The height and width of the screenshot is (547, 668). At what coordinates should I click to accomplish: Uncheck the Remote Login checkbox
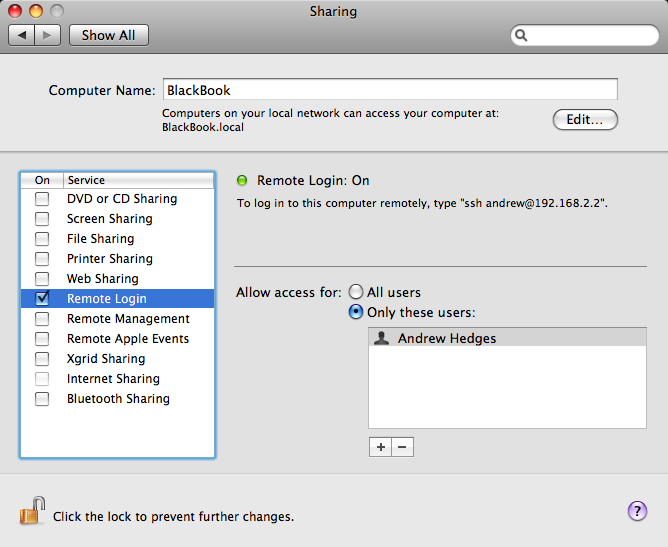pos(42,298)
